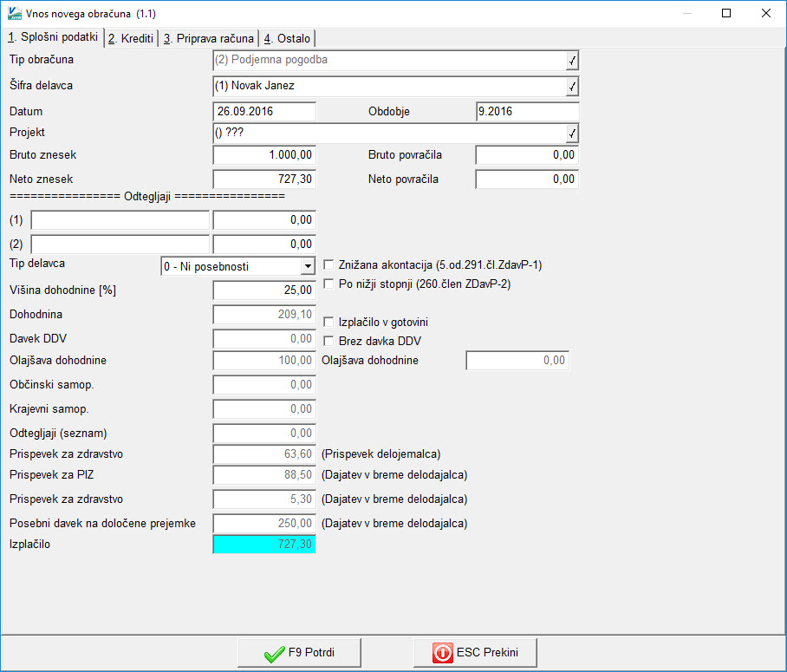Click the Bruto znesek field 1.000,00
Screen dimensions: 787x672
[264, 154]
